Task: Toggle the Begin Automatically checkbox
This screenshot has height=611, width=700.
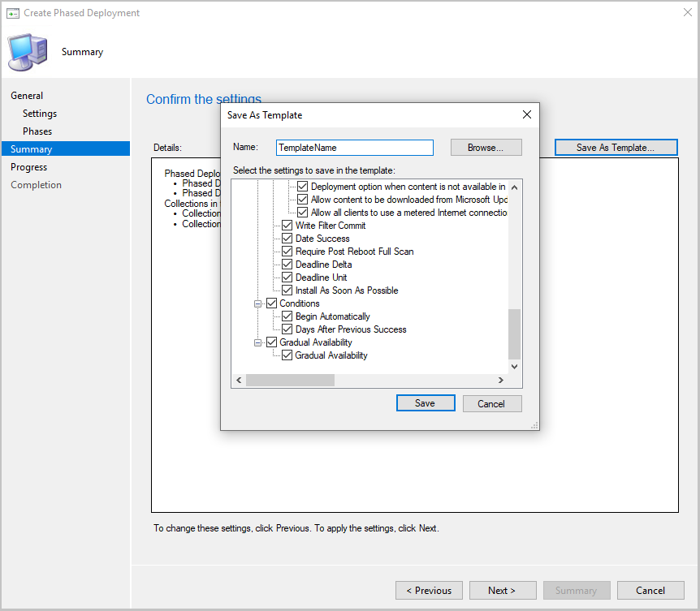Action: coord(287,316)
